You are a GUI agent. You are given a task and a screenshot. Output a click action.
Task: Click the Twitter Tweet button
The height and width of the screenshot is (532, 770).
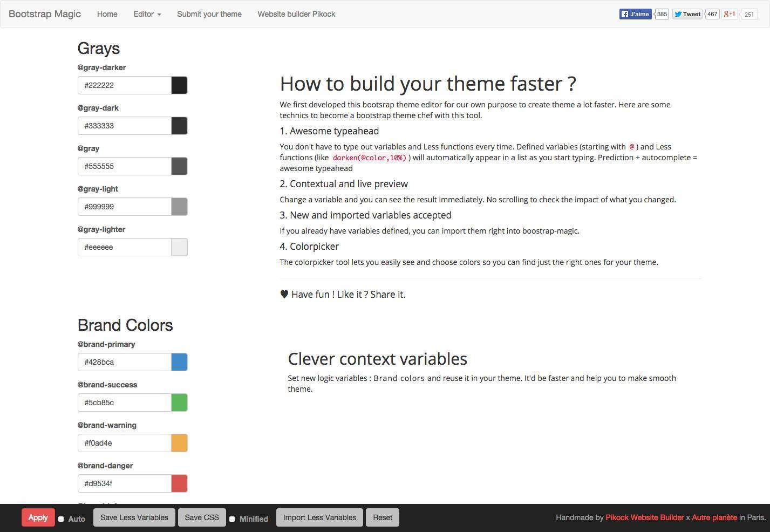tap(687, 14)
